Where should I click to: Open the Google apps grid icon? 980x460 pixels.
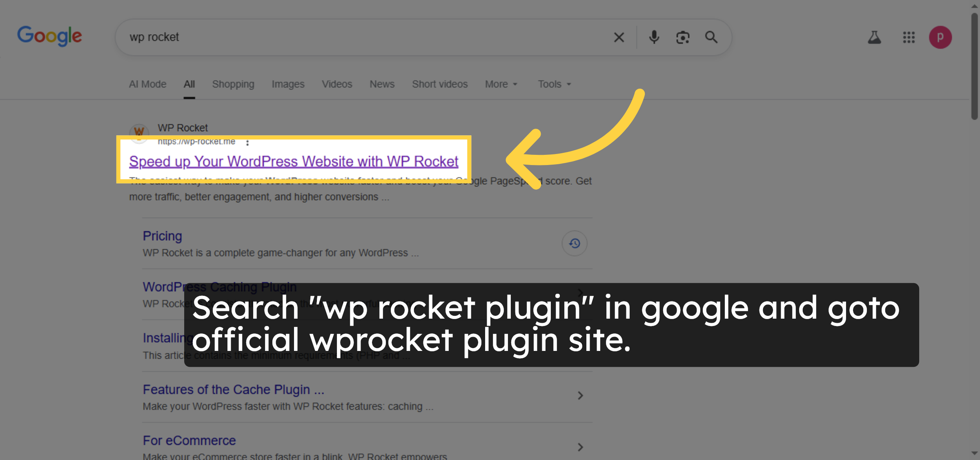[x=909, y=37]
